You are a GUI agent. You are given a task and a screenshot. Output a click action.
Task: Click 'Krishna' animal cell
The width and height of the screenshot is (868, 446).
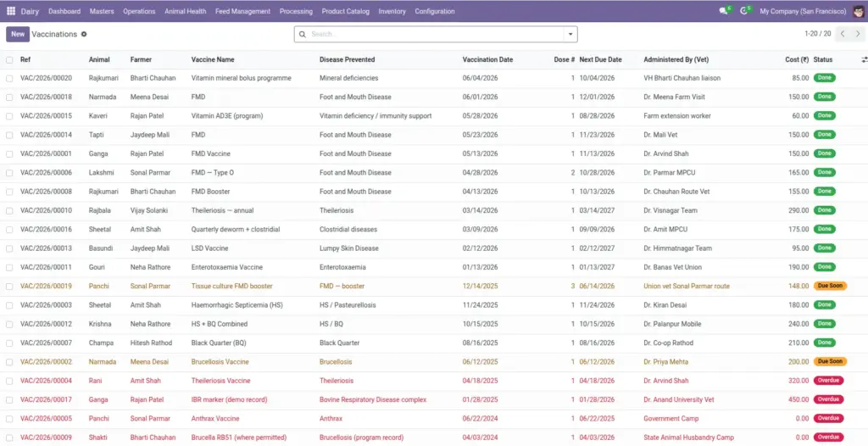tap(100, 324)
